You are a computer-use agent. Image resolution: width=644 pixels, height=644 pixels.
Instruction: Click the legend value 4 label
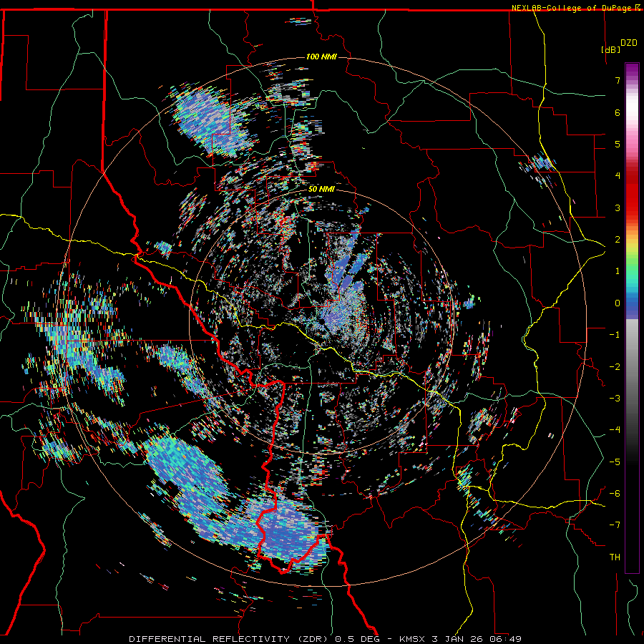618,176
